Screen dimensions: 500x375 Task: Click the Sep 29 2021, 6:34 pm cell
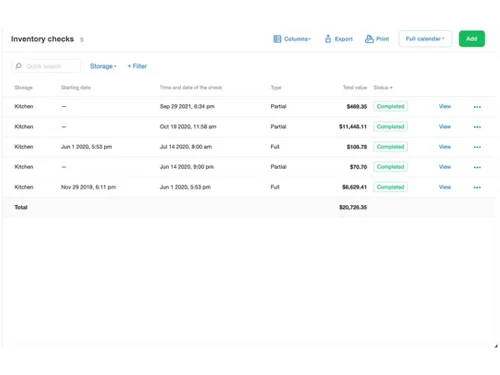coord(187,106)
